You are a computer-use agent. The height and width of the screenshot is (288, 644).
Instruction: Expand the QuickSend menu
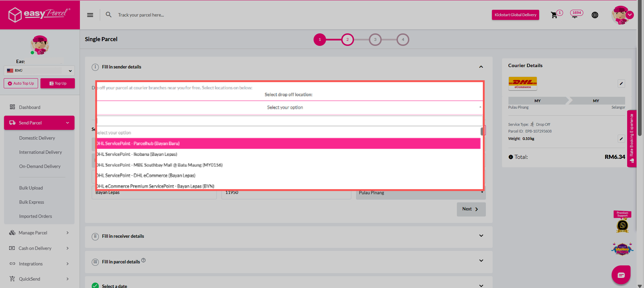39,279
